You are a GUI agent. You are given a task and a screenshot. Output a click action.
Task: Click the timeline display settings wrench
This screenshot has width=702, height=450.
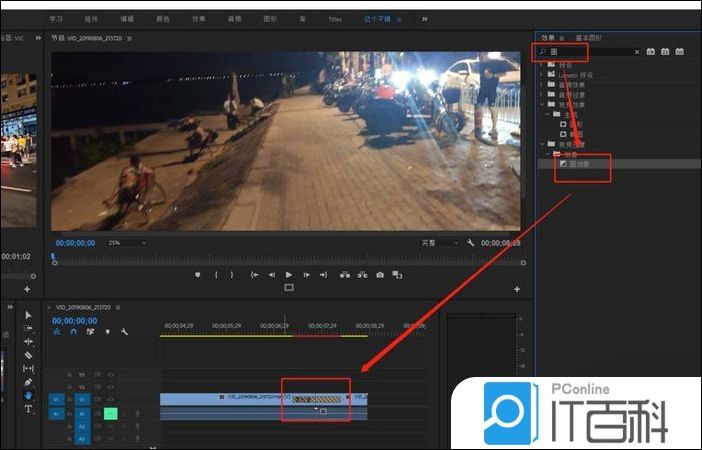coord(124,332)
